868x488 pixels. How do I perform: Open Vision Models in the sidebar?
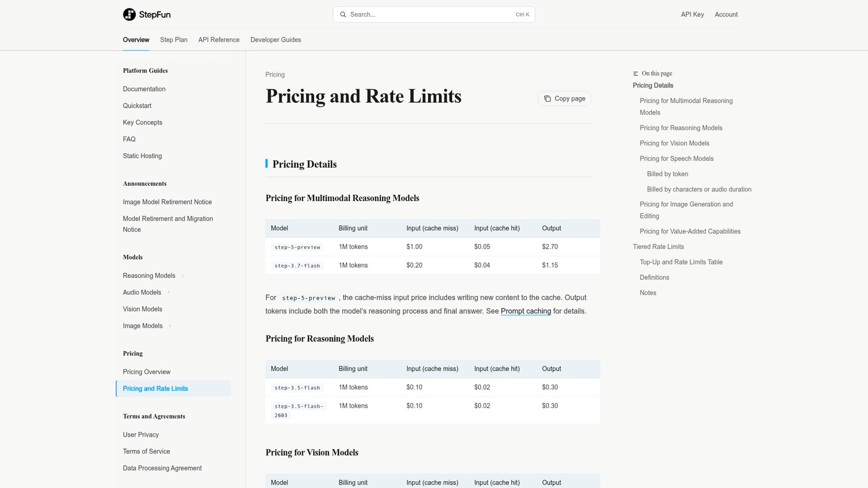click(142, 310)
